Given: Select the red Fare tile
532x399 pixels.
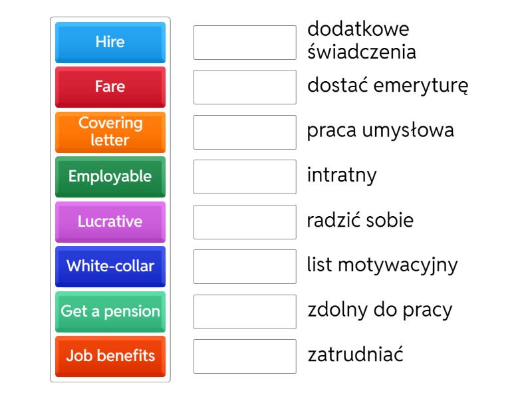Looking at the screenshot, I should pos(110,87).
